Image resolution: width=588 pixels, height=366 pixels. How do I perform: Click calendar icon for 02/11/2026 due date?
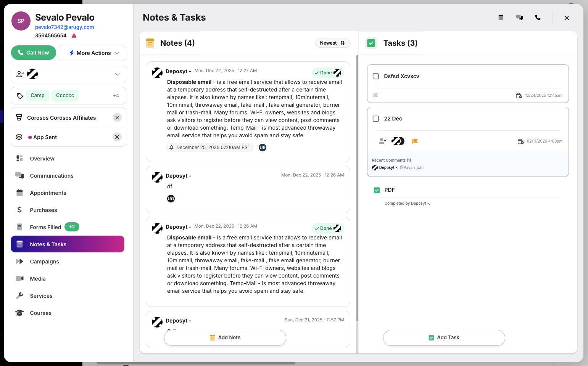click(521, 141)
